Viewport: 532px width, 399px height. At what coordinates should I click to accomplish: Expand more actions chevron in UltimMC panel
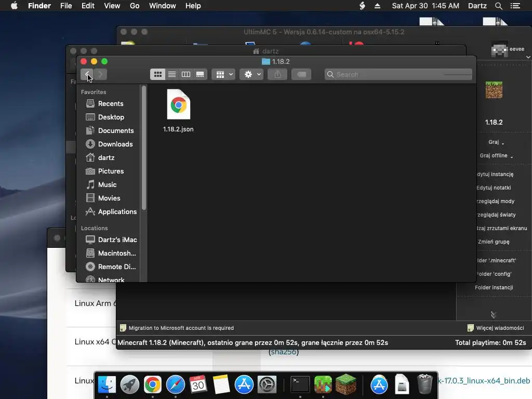click(x=494, y=315)
